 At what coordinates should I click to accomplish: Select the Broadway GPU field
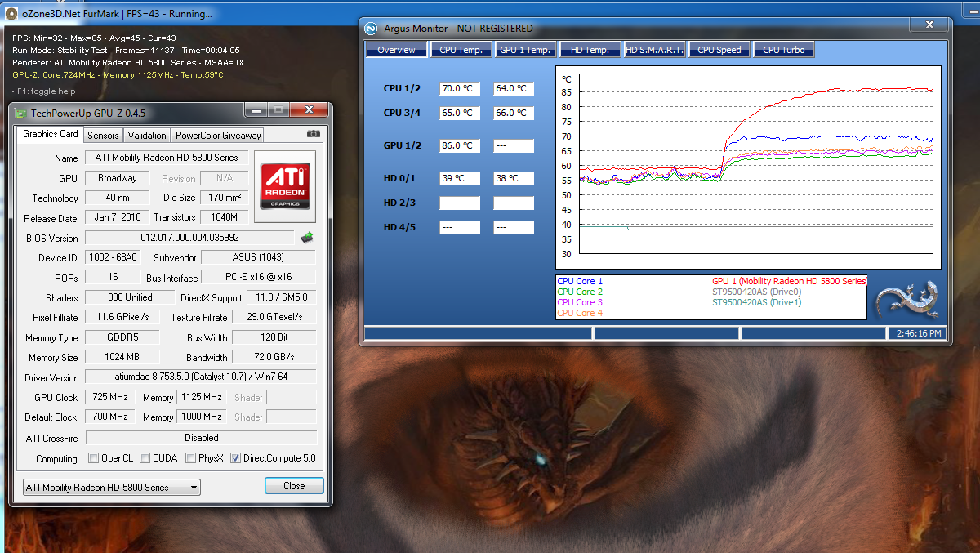118,178
